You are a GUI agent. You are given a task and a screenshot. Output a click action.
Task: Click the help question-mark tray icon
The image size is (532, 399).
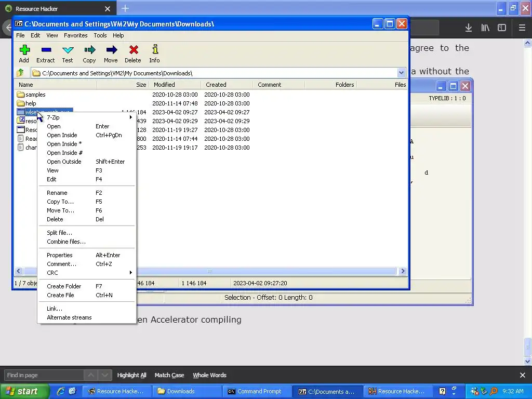(x=442, y=391)
